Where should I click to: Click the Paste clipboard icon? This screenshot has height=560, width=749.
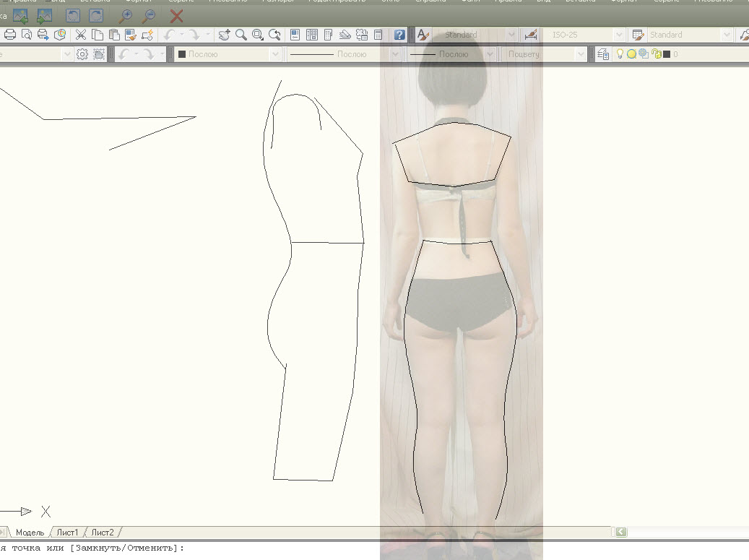[x=114, y=35]
